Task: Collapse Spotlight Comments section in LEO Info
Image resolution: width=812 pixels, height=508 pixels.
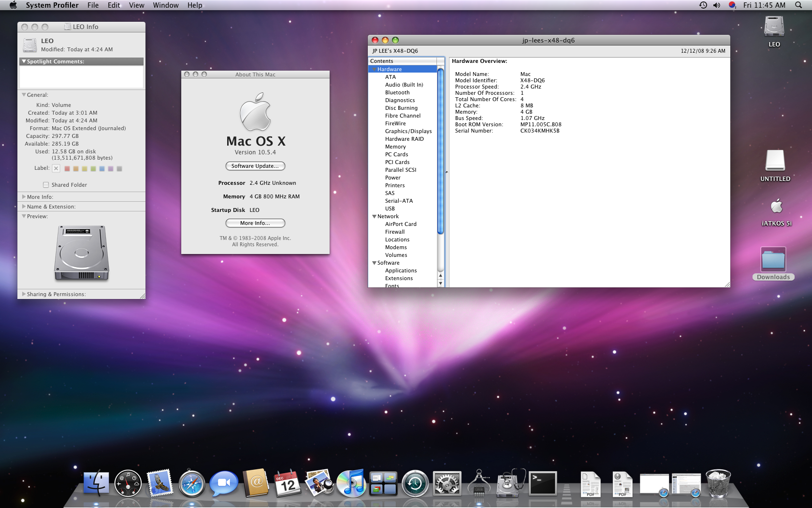Action: pos(24,61)
